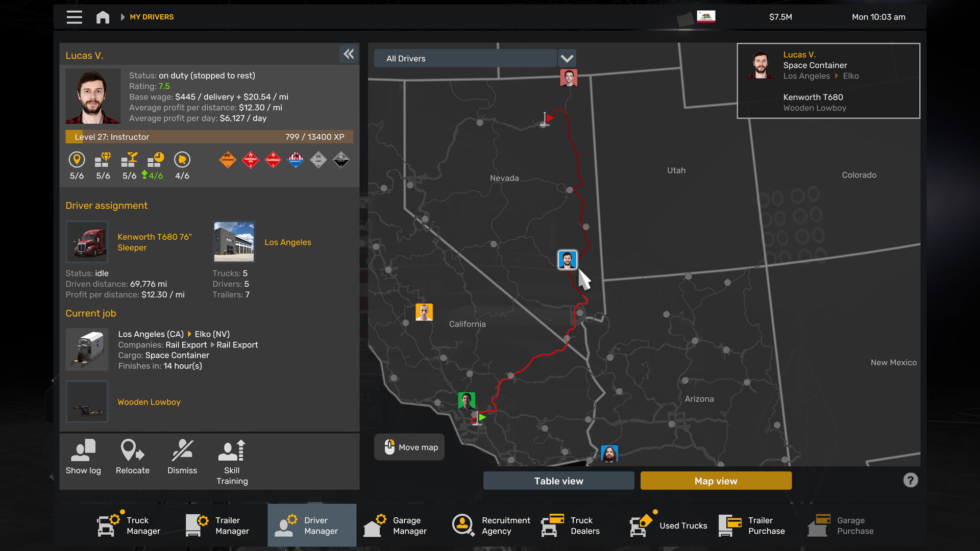Select Lucas V. avatar on the map
Screen dimensions: 980x551
tap(567, 260)
